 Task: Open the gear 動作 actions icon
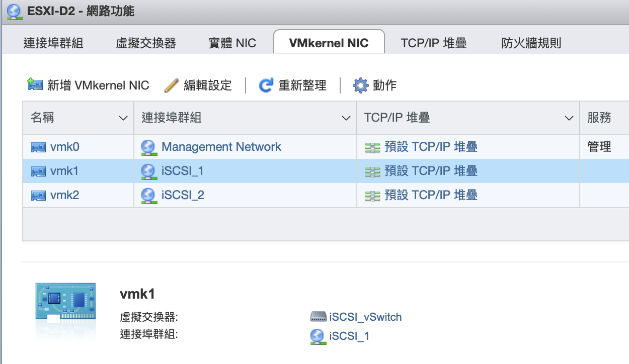[361, 85]
